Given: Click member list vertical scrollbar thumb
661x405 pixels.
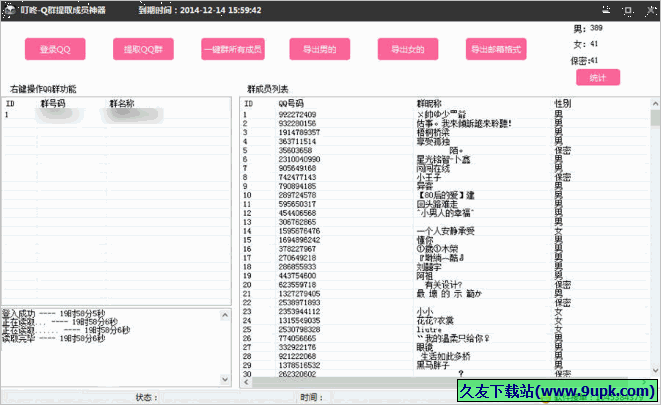Looking at the screenshot, I should 655,118.
